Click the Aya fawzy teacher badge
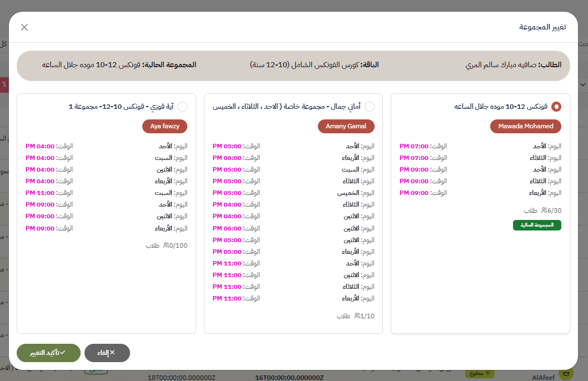The image size is (588, 381). click(165, 126)
